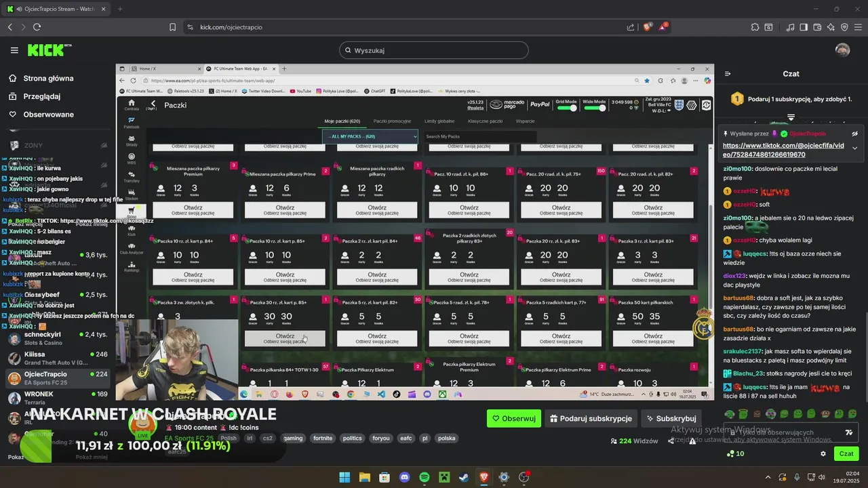This screenshot has height=488, width=868.
Task: Open Transfery in web app sidebar
Action: 131,176
